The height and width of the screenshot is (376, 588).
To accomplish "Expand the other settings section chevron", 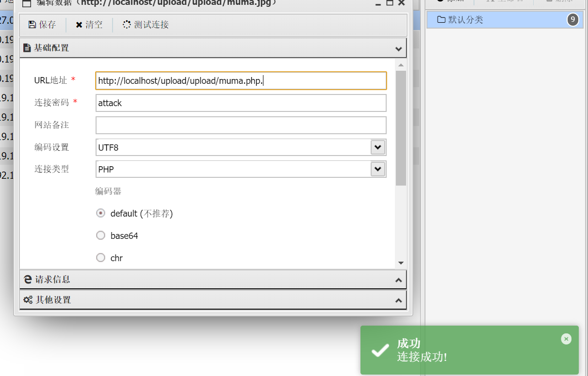I will tap(398, 300).
